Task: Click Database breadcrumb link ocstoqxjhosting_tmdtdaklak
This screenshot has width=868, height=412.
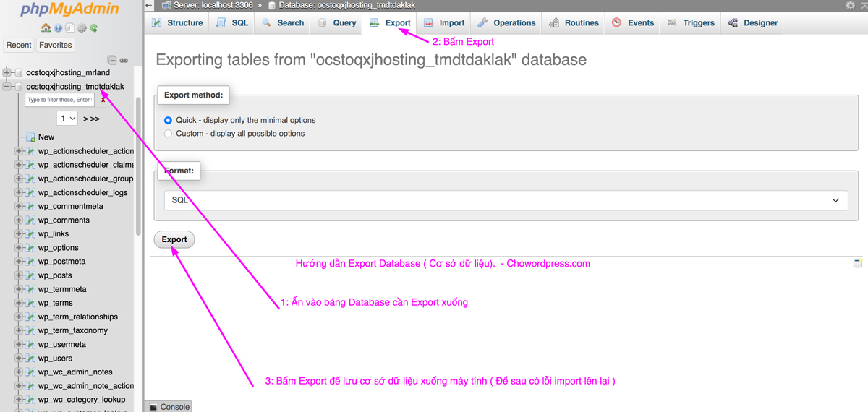Action: [x=346, y=5]
